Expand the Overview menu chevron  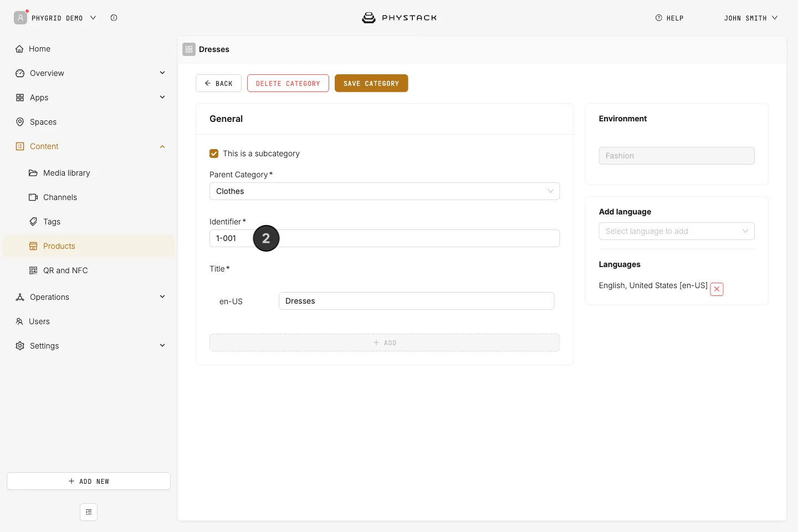[162, 73]
